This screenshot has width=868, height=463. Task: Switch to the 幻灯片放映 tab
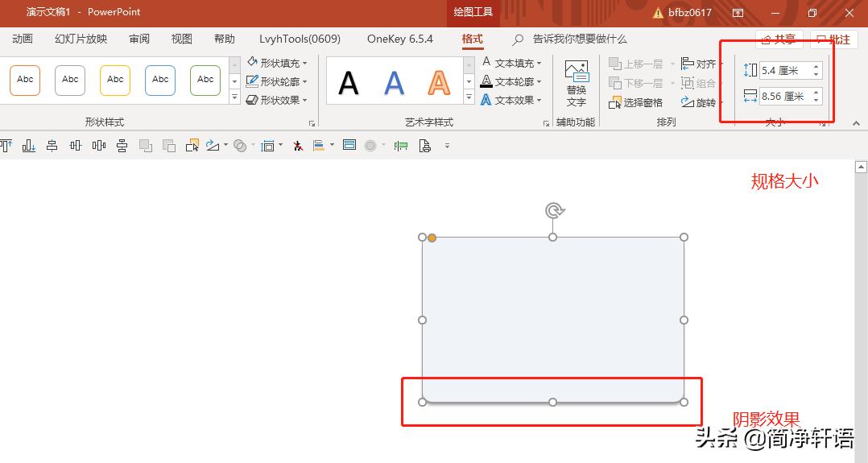pyautogui.click(x=81, y=39)
